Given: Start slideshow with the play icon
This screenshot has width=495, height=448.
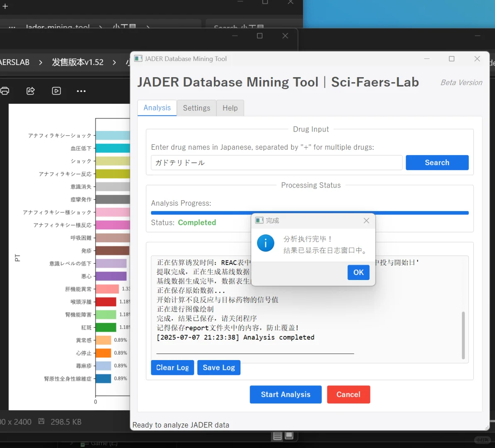Looking at the screenshot, I should pos(56,91).
